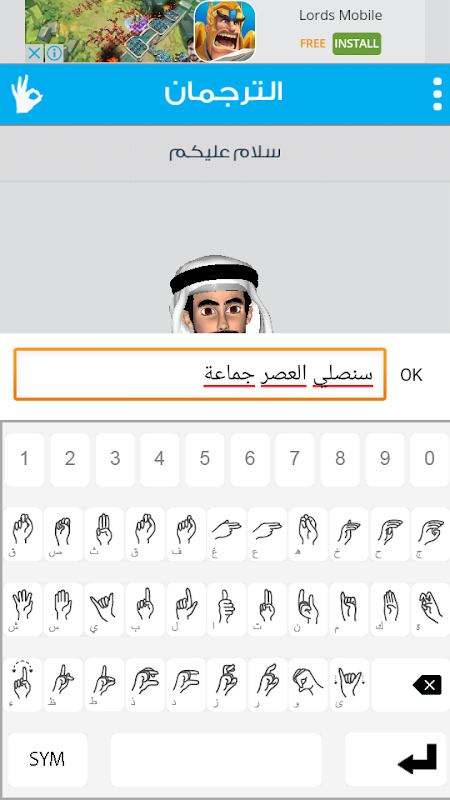Tap the sign key for letter ف
This screenshot has height=800, width=450.
pyautogui.click(x=186, y=534)
